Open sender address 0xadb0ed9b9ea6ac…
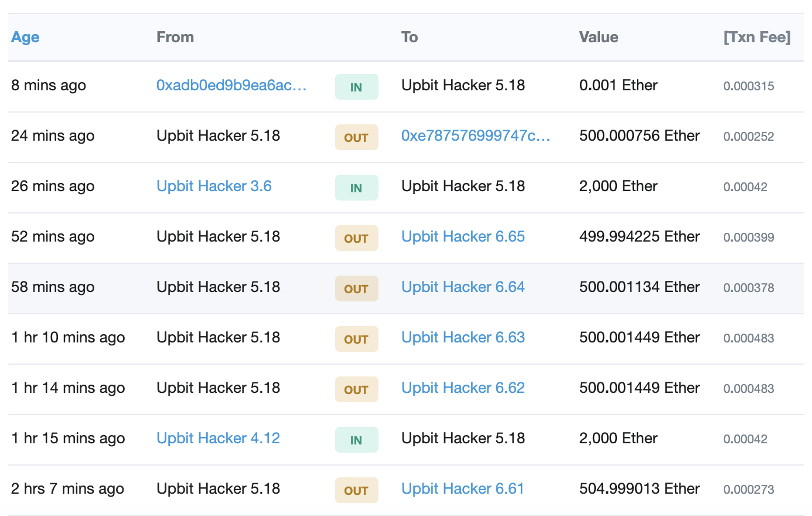The image size is (812, 516). pyautogui.click(x=231, y=86)
